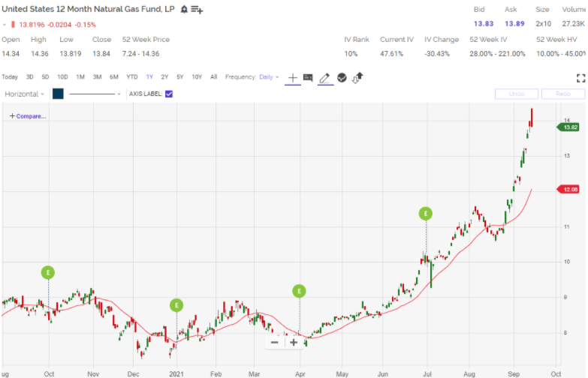Click the checkmark studies icon
Image resolution: width=588 pixels, height=378 pixels.
[342, 77]
